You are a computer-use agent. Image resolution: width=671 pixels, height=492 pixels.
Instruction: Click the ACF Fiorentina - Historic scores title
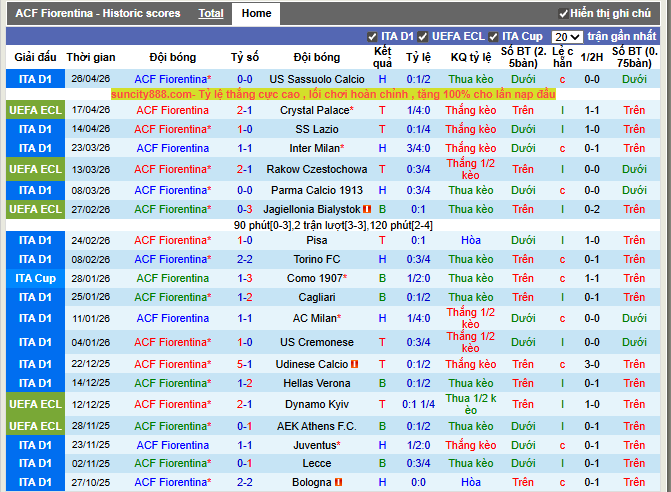[98, 13]
